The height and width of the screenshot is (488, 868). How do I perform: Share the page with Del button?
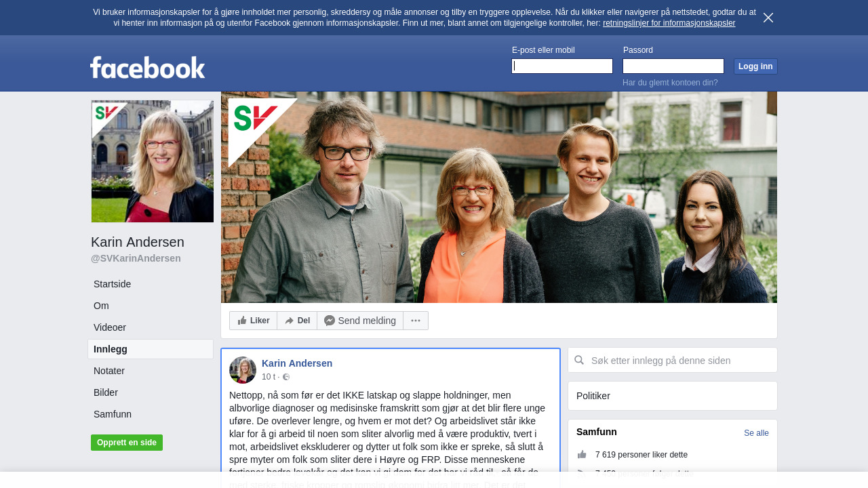pos(297,321)
